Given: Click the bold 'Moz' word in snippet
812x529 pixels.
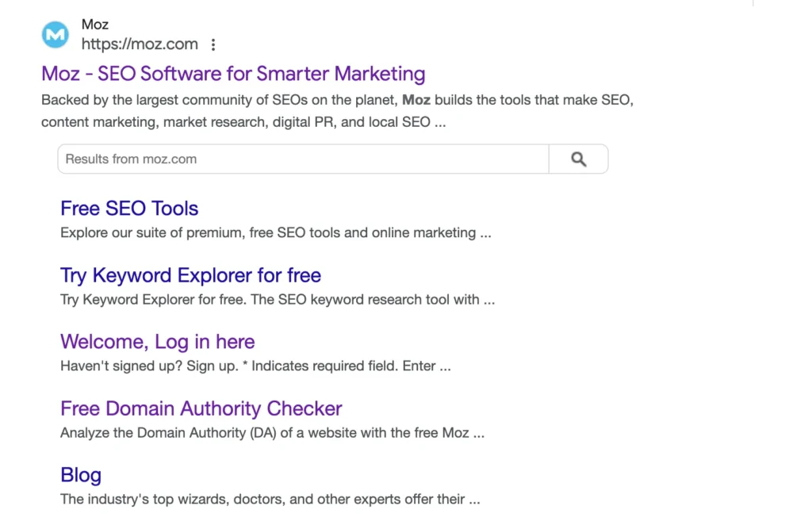Looking at the screenshot, I should click(x=416, y=101).
